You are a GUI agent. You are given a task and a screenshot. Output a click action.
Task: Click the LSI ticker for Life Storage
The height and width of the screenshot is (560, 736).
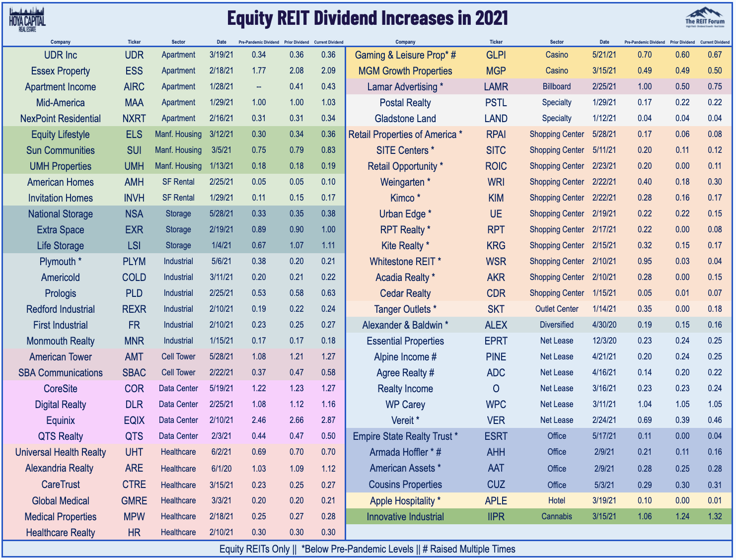(x=134, y=246)
